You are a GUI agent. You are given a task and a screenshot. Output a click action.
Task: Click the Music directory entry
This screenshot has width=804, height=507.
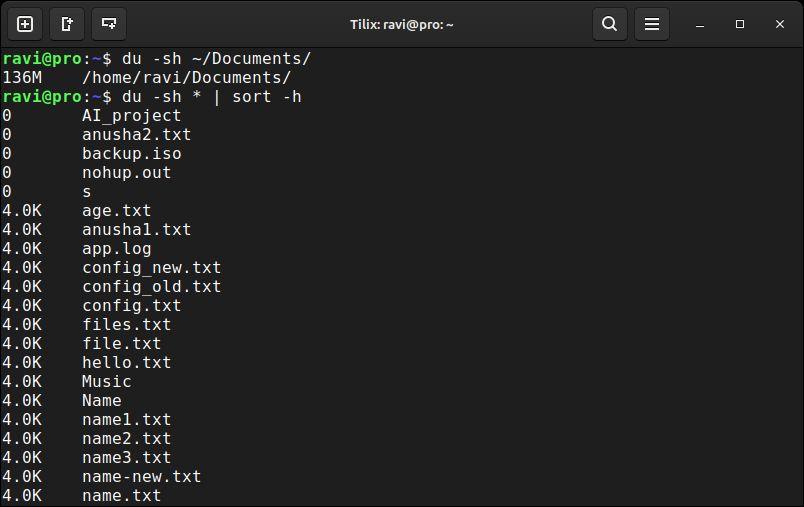[x=107, y=381]
